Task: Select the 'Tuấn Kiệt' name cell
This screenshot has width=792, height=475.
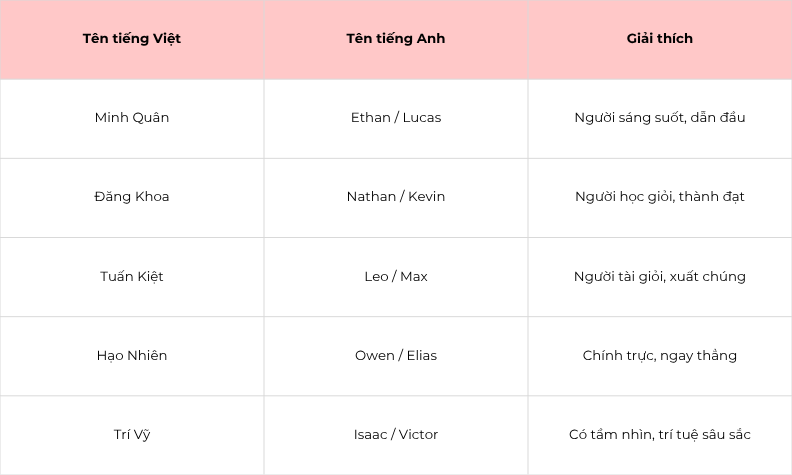Action: coord(132,277)
